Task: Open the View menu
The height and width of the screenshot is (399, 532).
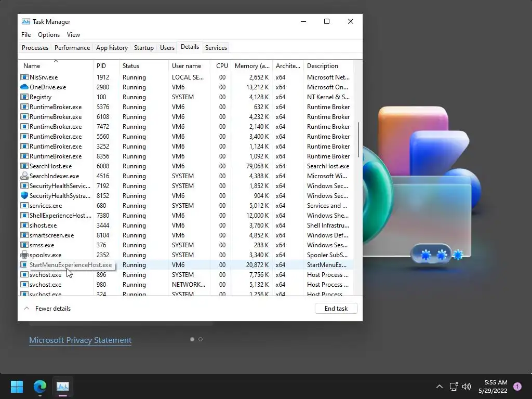Action: point(73,35)
